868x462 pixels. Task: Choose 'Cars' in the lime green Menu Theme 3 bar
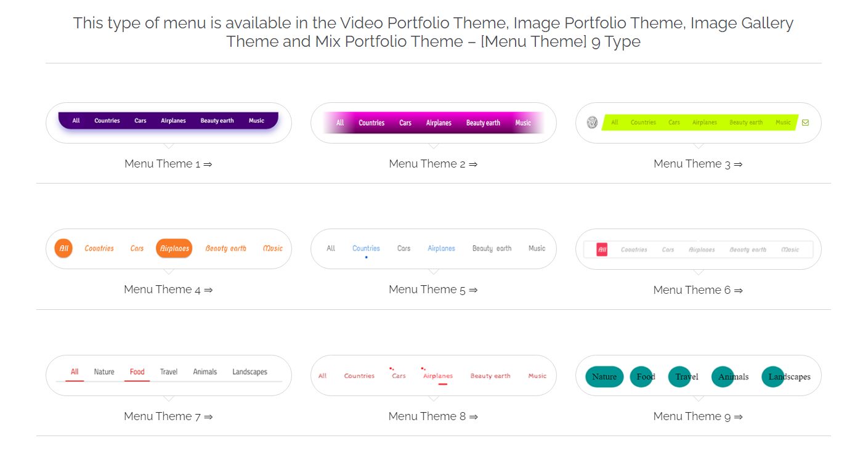point(674,123)
